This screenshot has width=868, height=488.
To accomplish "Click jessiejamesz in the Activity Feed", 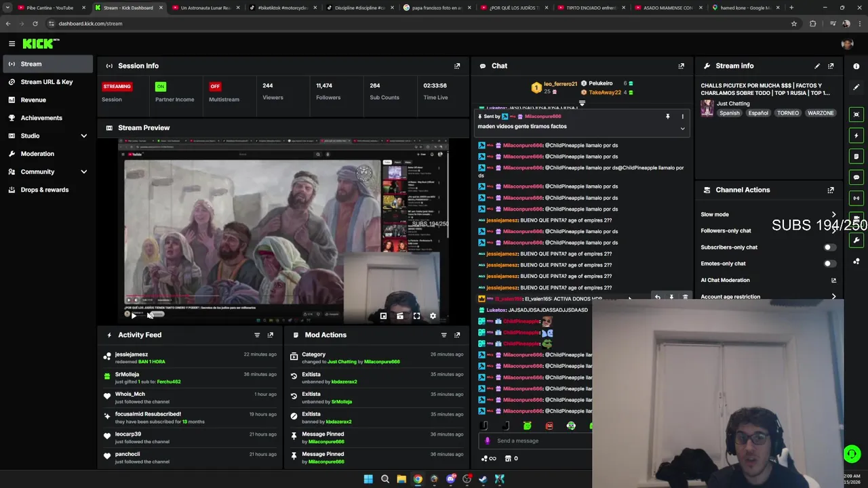I will (132, 354).
